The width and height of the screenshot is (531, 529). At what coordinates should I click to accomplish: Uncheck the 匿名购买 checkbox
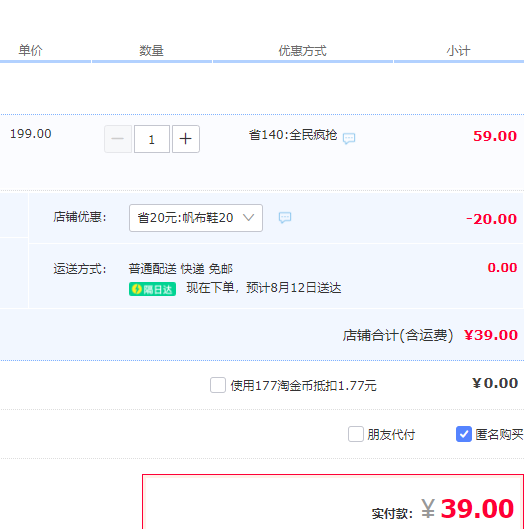coord(464,434)
